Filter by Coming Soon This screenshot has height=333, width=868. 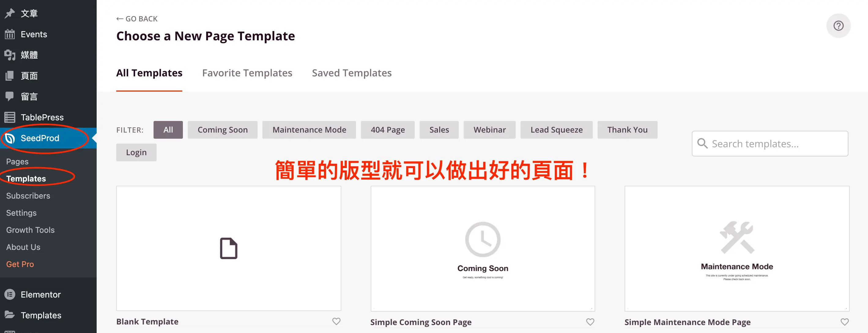pyautogui.click(x=222, y=130)
